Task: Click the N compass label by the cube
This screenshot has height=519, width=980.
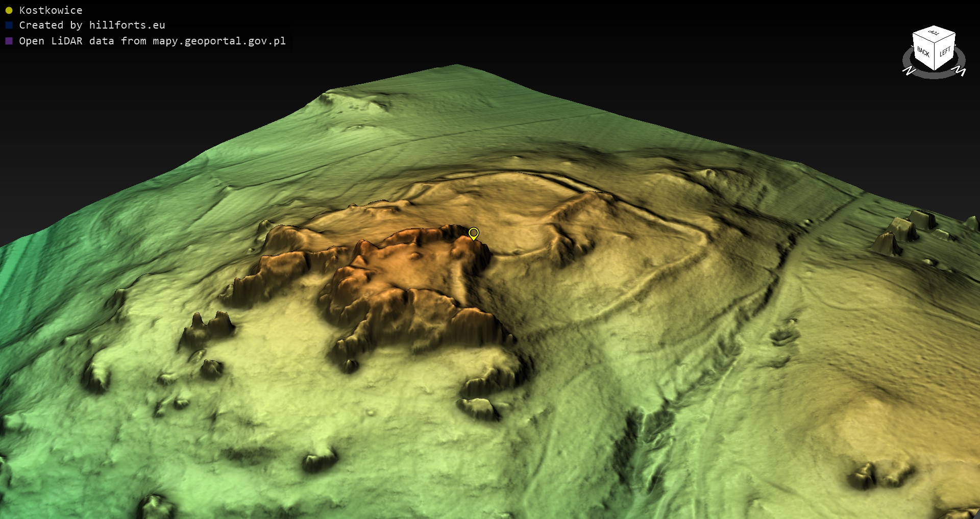Action: click(x=909, y=71)
